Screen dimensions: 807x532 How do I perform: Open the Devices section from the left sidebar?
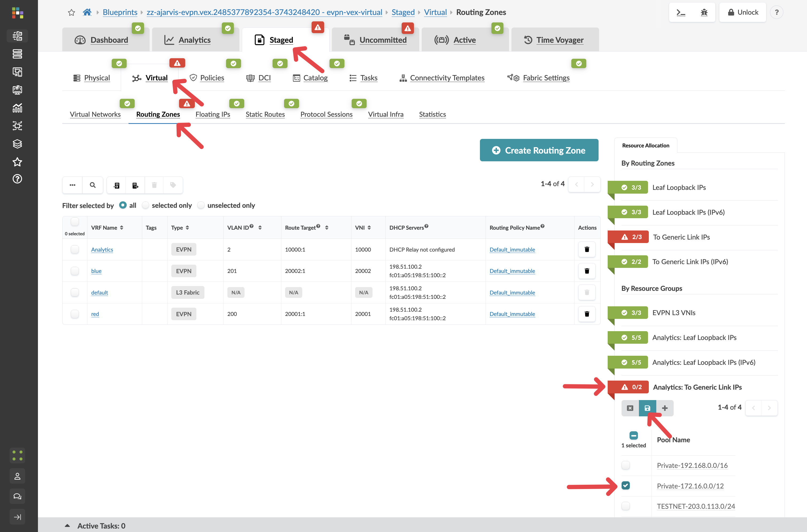[x=17, y=54]
